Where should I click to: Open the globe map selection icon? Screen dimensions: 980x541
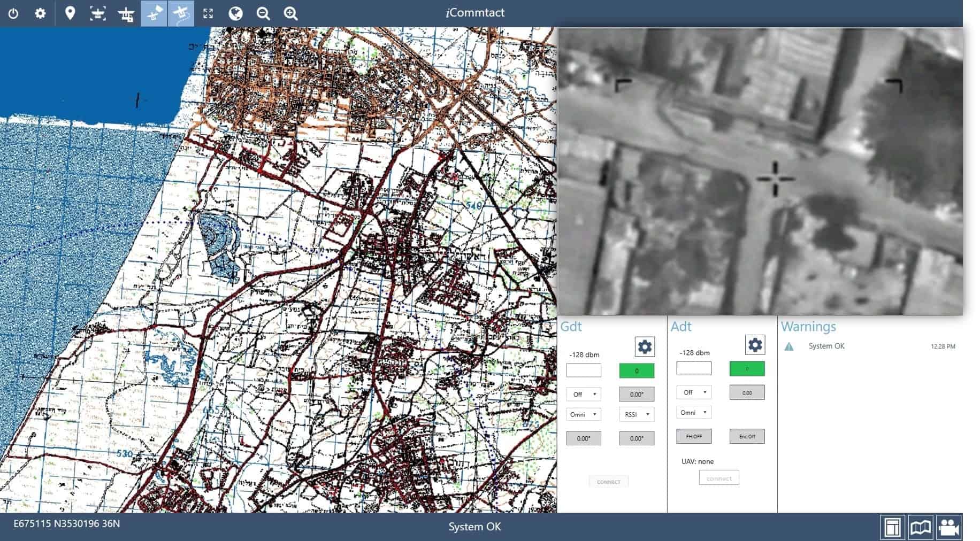point(235,13)
